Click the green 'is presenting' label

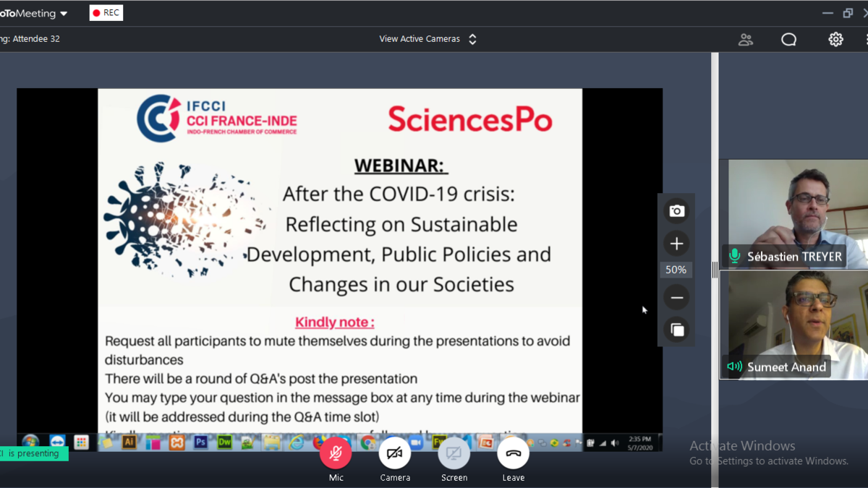point(33,453)
